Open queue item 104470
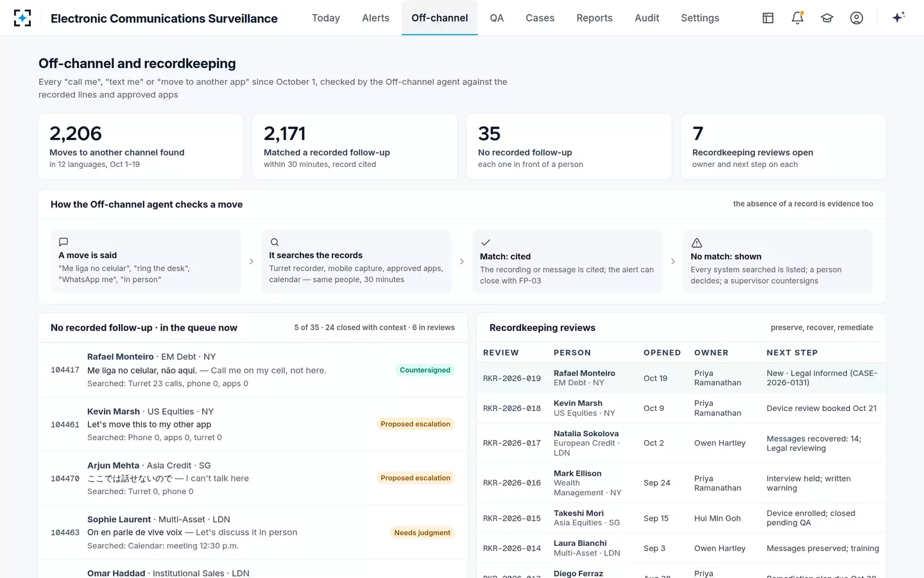924x578 pixels. pos(253,478)
